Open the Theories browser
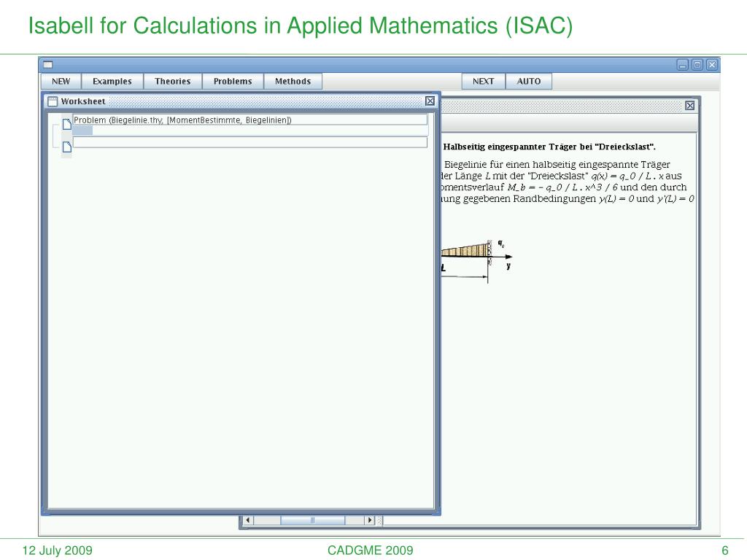This screenshot has width=747, height=560. 172,82
